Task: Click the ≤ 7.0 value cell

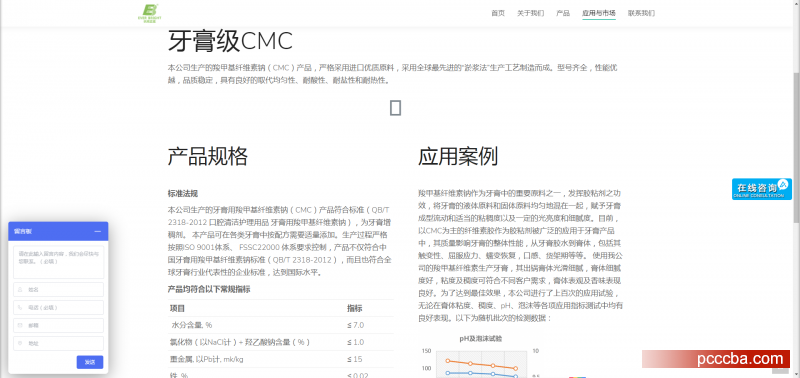Action: (x=356, y=325)
